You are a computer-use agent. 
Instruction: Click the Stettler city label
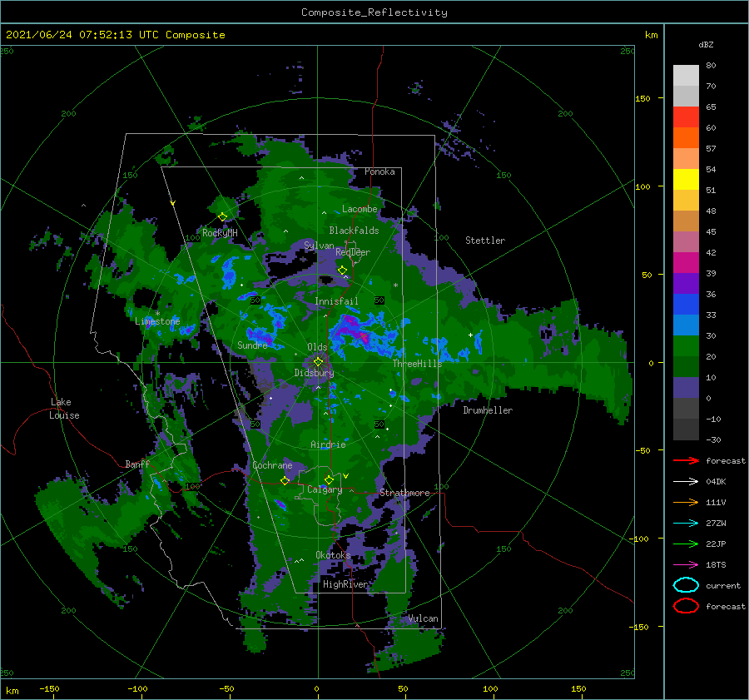click(x=485, y=241)
